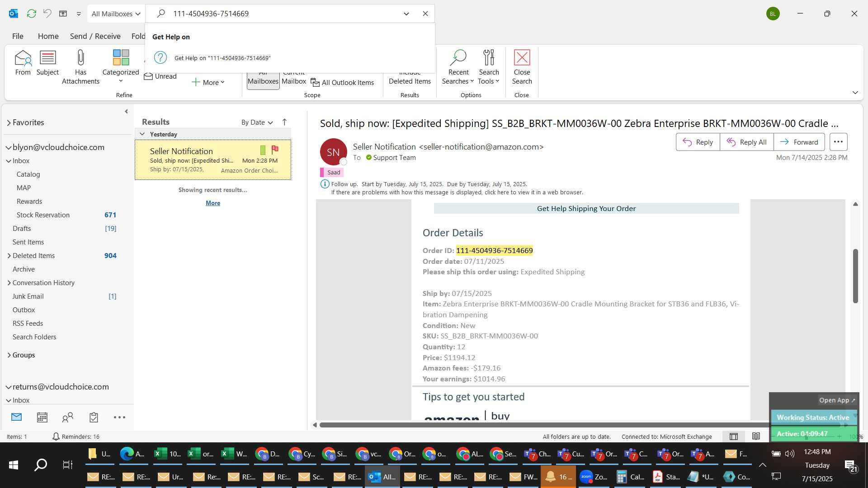
Task: Click More link under results
Action: pos(213,203)
